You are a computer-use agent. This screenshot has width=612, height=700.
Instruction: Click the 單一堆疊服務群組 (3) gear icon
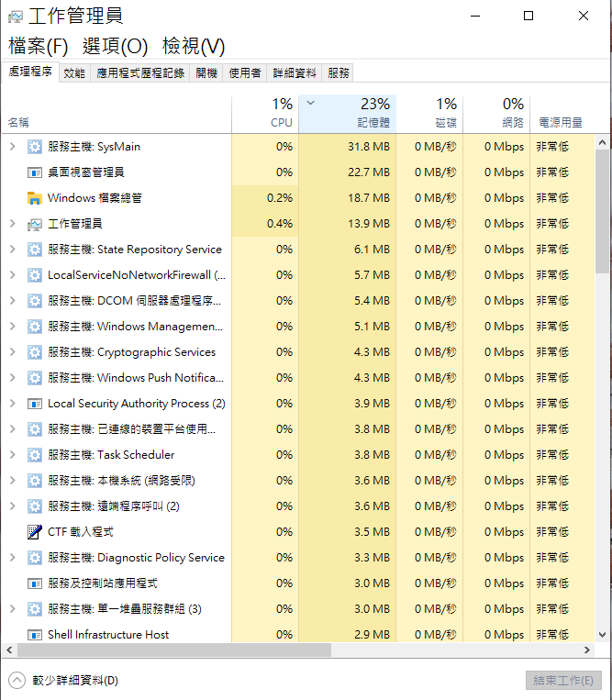35,609
